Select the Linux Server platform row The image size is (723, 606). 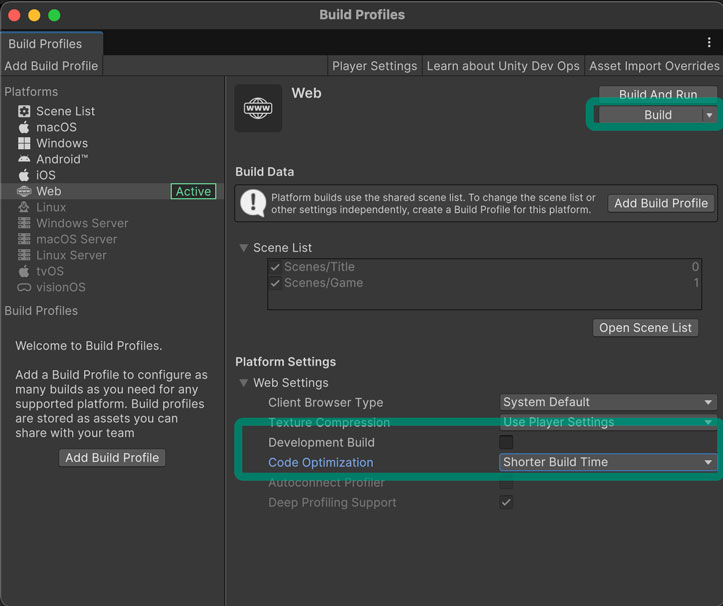point(112,255)
